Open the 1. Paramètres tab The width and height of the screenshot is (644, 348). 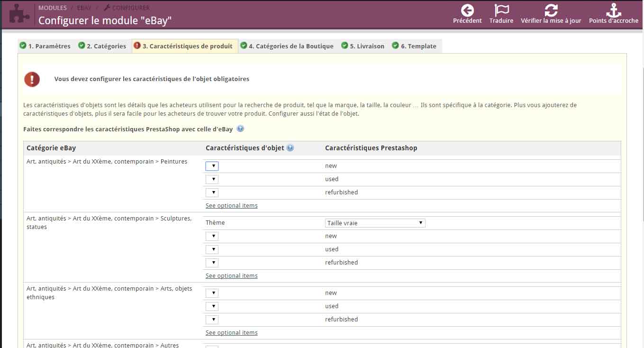tap(45, 46)
